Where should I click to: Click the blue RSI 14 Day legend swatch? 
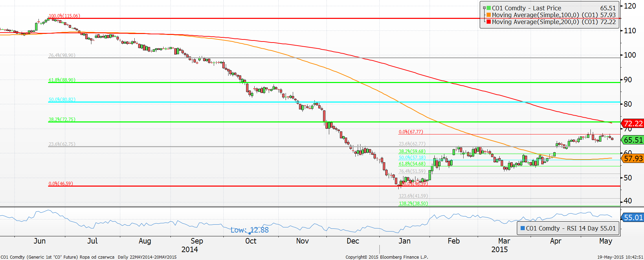pos(523,228)
